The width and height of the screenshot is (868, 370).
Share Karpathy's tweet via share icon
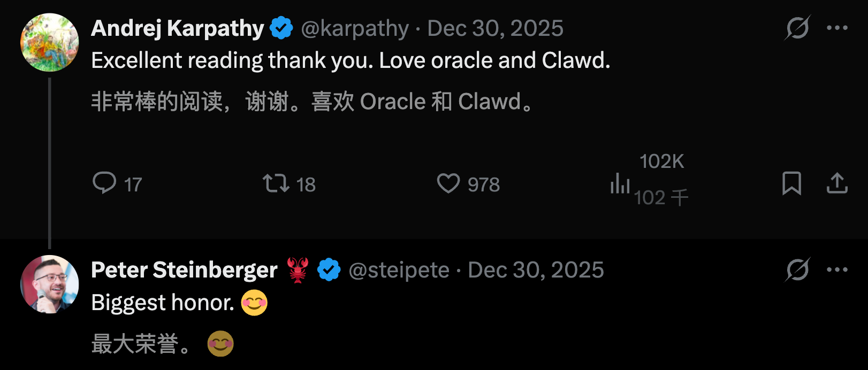pyautogui.click(x=837, y=183)
